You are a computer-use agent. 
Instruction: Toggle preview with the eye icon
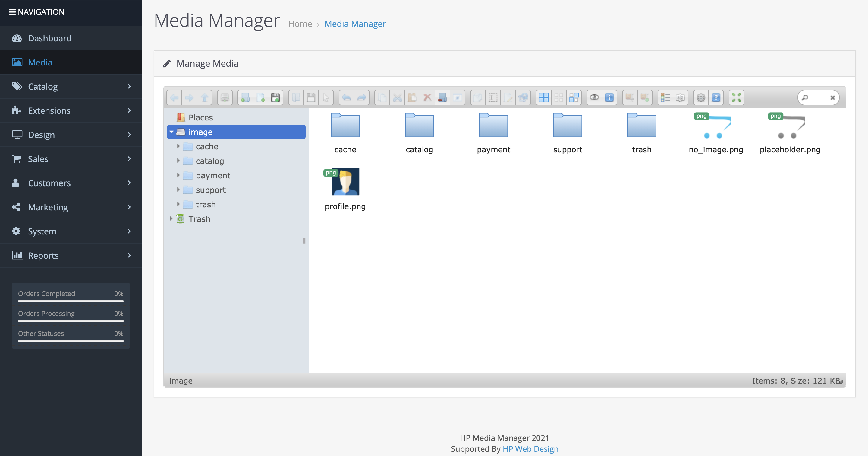point(594,98)
